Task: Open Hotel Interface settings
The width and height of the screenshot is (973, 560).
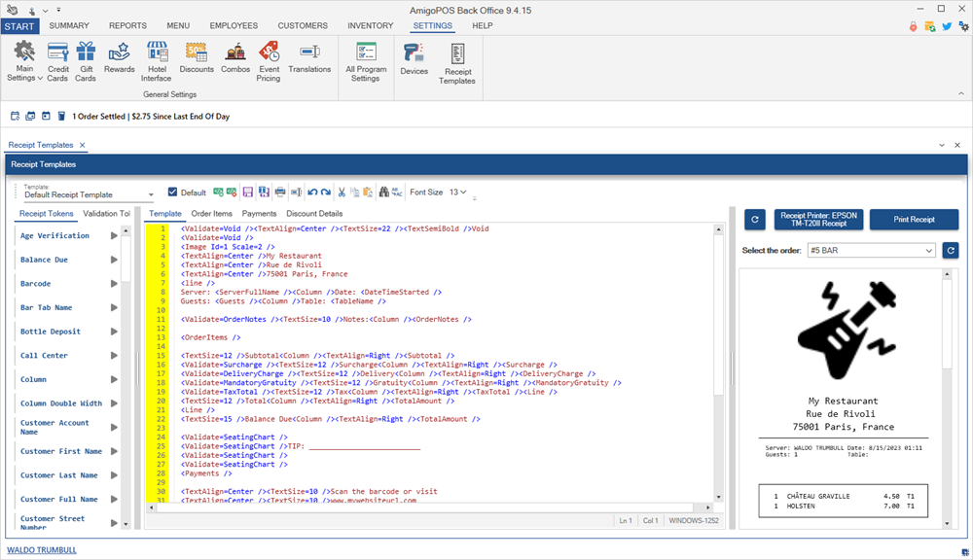Action: 157,61
